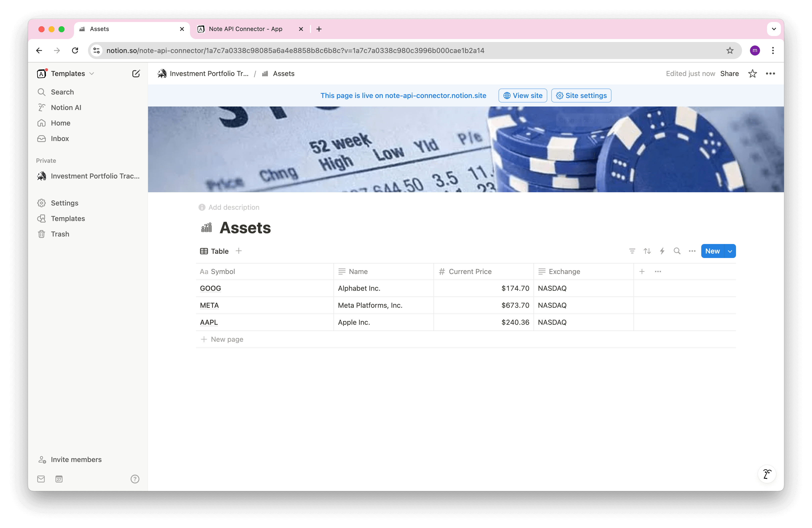This screenshot has height=528, width=812.
Task: Click the sort icon in table toolbar
Action: click(x=647, y=250)
